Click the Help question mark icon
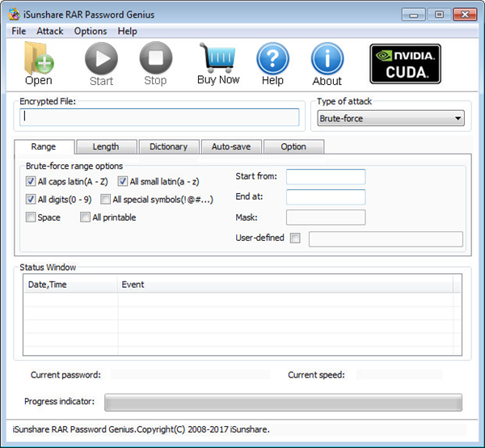 pyautogui.click(x=272, y=58)
